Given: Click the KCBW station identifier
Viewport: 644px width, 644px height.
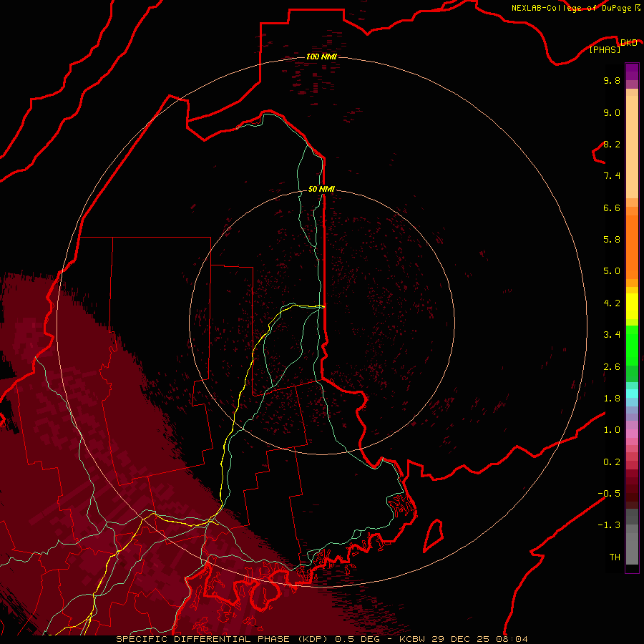Looking at the screenshot, I should pyautogui.click(x=412, y=639).
